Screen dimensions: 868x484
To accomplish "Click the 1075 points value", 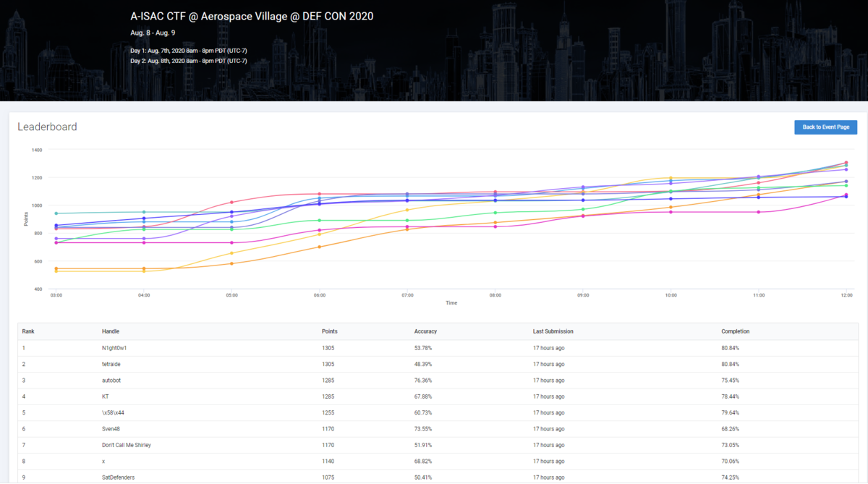I will 328,477.
